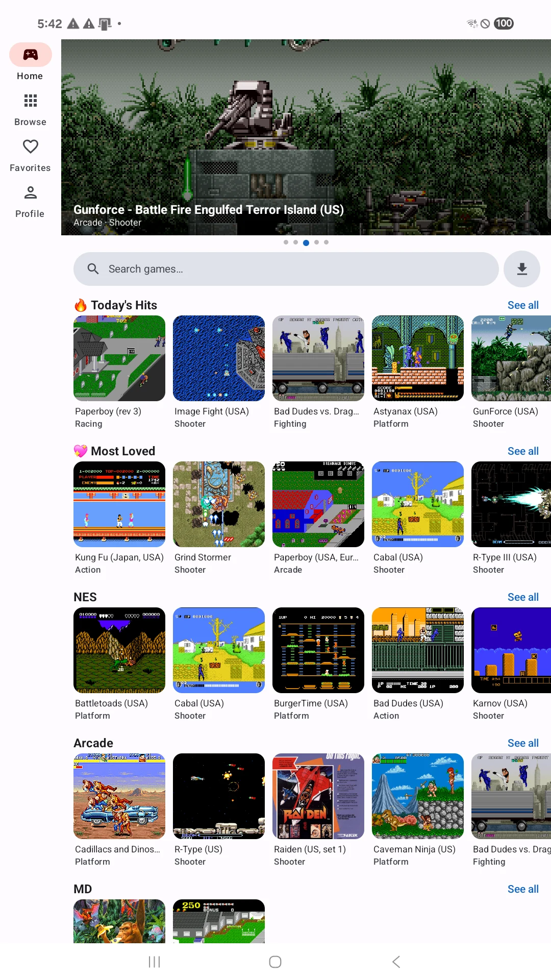551x980 pixels.
Task: Tap the Android home button
Action: point(275,962)
